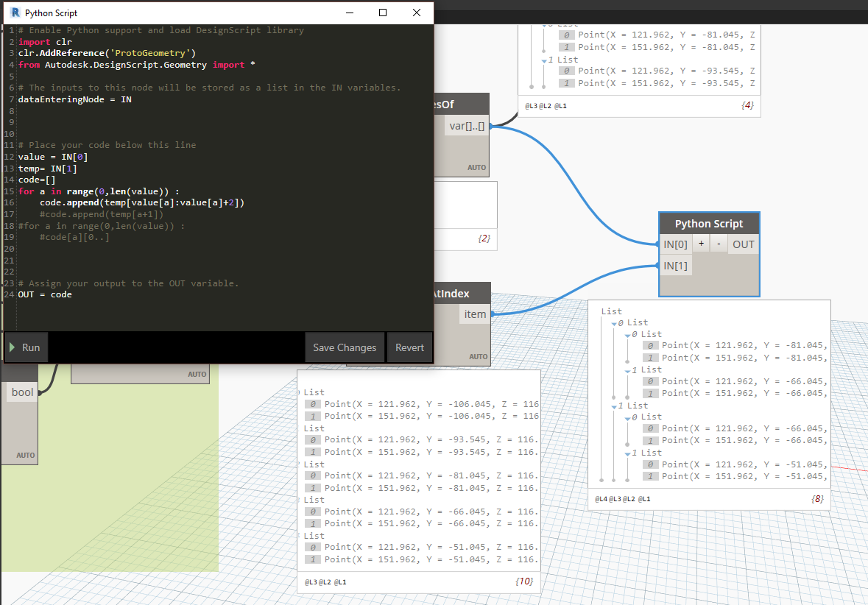Revert the script changes

pos(409,347)
